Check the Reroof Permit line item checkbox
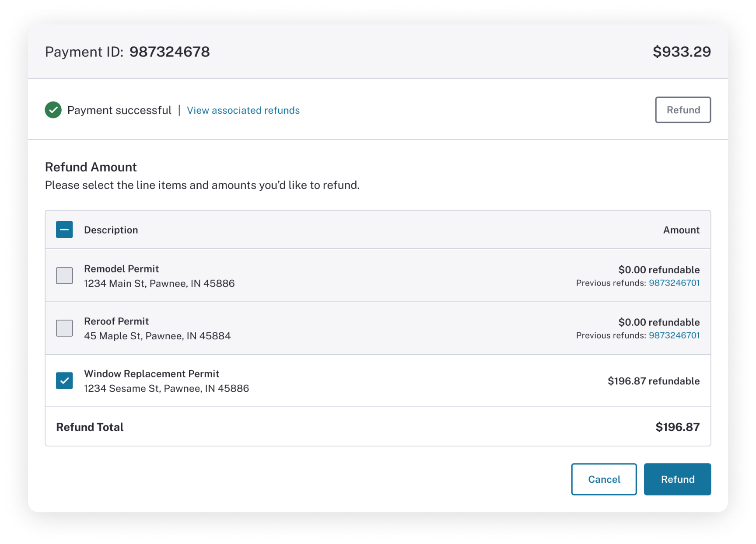This screenshot has width=756, height=544. click(x=64, y=328)
